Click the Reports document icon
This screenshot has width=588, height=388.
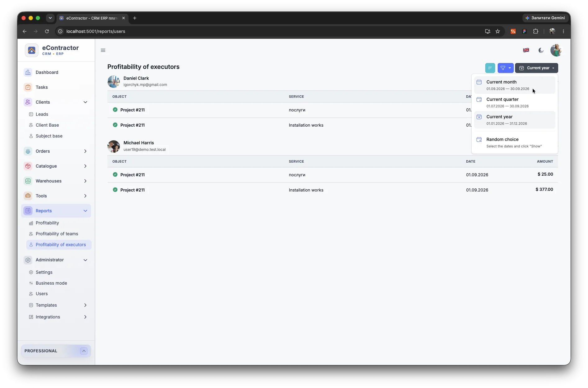28,211
